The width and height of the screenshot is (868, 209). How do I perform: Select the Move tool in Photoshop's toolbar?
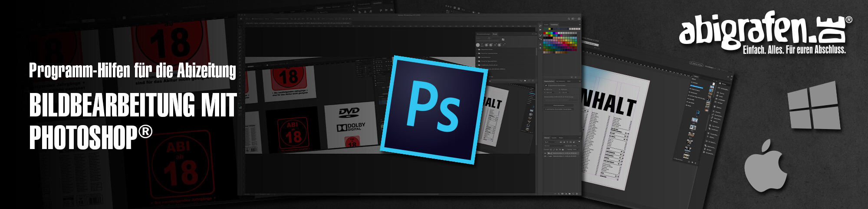point(240,27)
